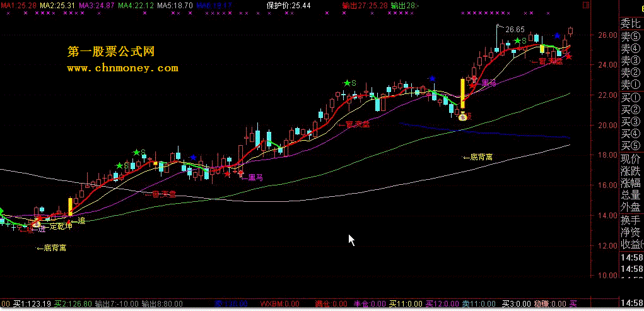Select the 卖② ask level row

click(x=631, y=73)
